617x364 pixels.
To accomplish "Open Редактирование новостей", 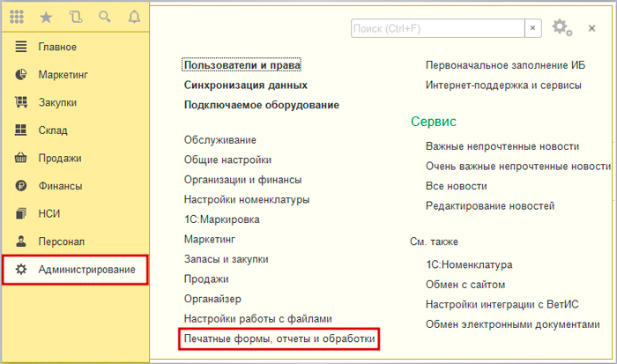I will pyautogui.click(x=490, y=206).
